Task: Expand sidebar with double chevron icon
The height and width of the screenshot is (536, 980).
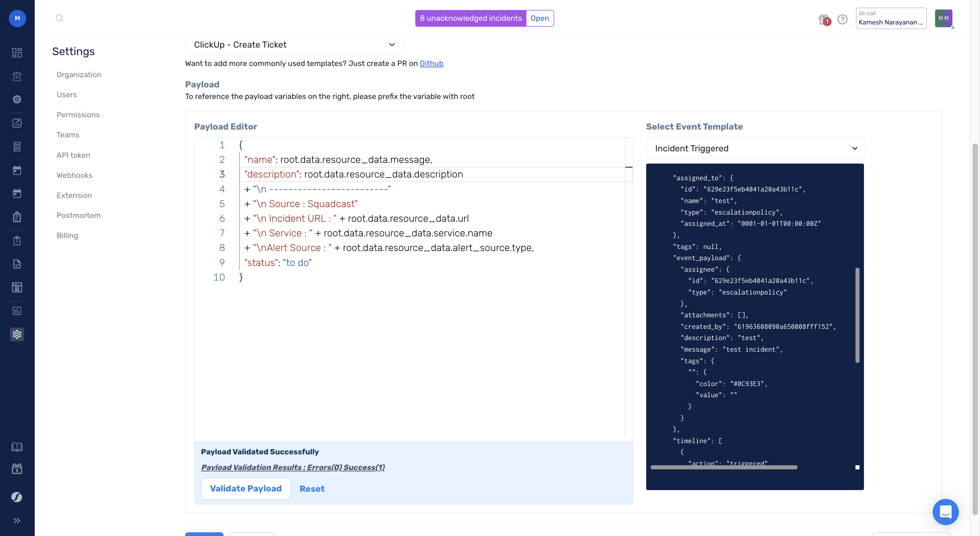Action: (x=17, y=520)
